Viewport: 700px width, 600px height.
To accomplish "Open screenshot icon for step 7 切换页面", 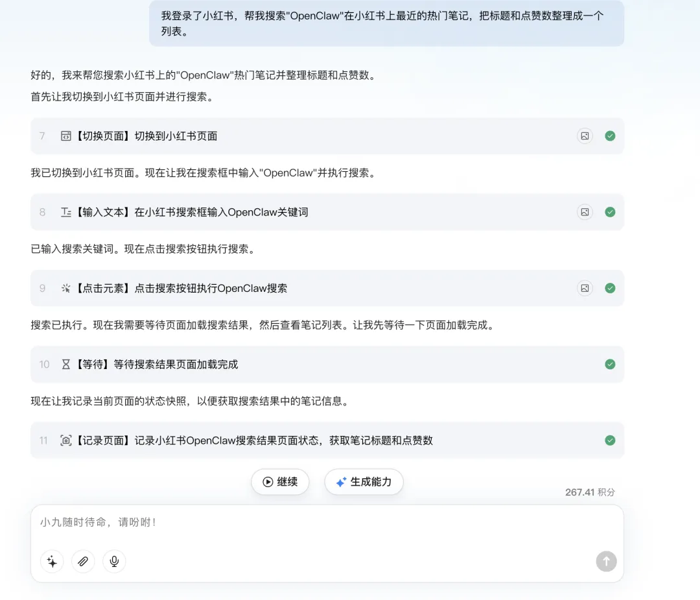I will [x=585, y=136].
